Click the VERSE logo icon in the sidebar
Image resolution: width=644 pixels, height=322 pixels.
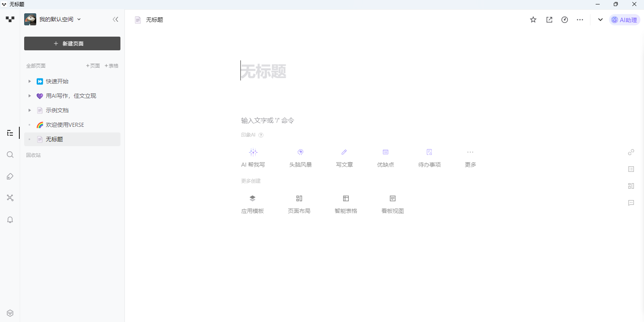click(10, 19)
